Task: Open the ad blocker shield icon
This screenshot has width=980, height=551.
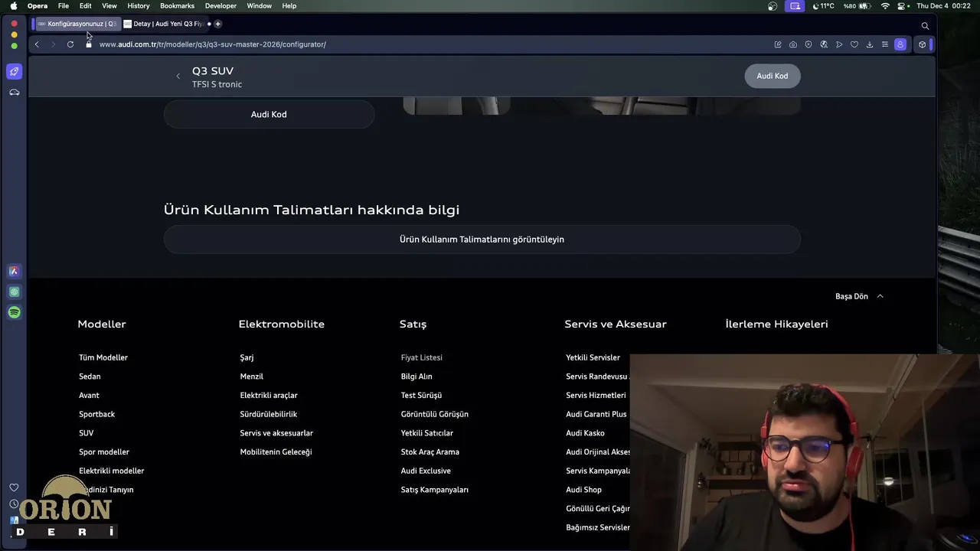Action: pyautogui.click(x=808, y=44)
